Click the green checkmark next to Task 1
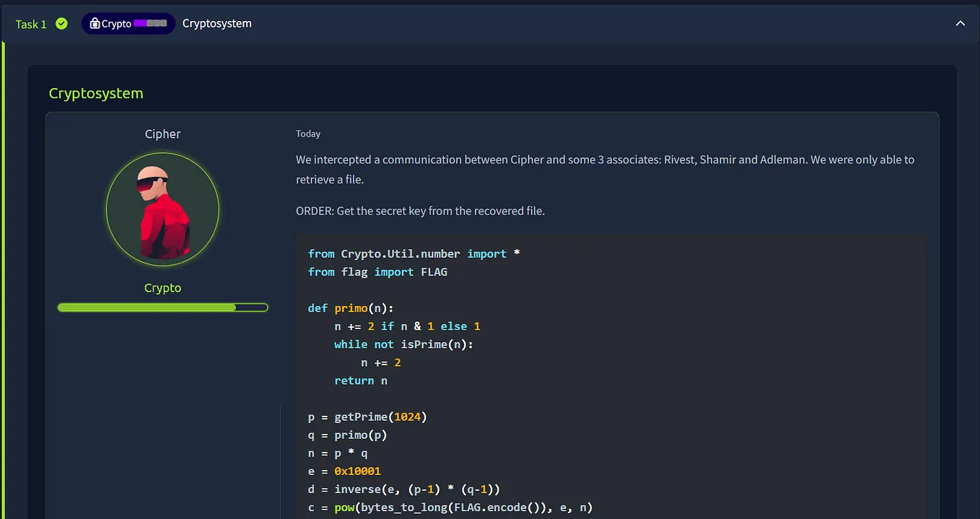 click(x=61, y=23)
